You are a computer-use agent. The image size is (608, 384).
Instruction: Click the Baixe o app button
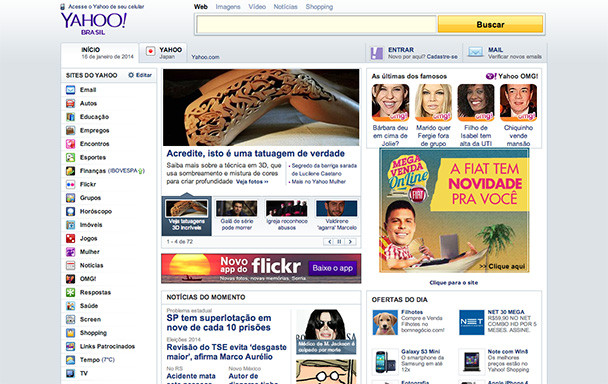tap(332, 268)
